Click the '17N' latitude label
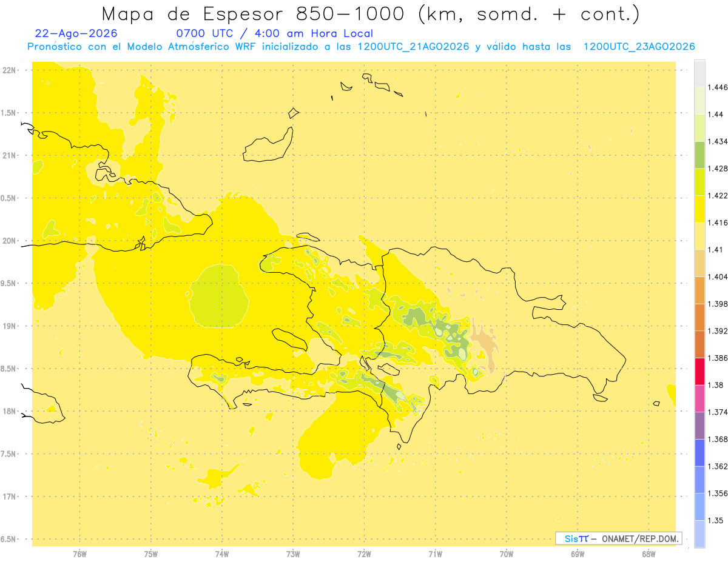728x562 pixels. (x=8, y=497)
